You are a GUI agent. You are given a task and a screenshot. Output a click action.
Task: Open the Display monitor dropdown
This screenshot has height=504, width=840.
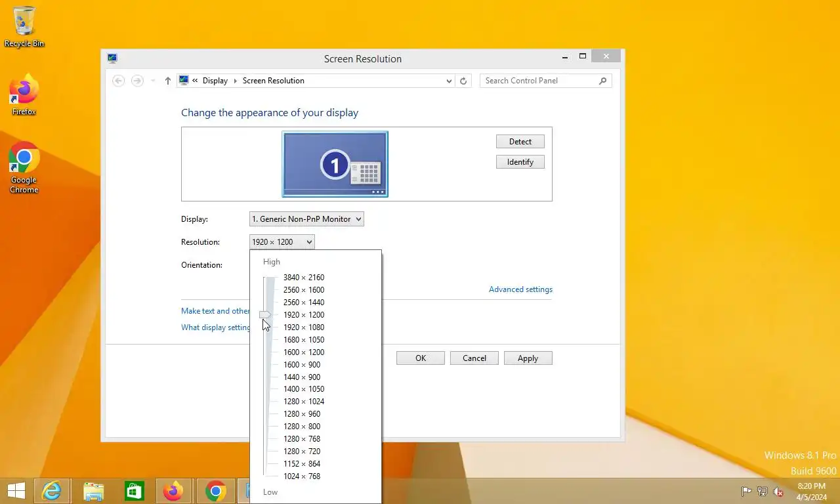coord(306,219)
